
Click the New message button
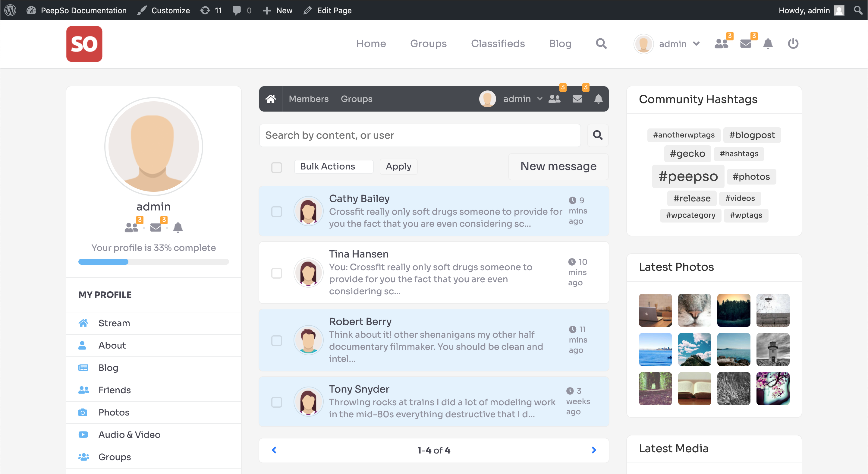pos(558,166)
